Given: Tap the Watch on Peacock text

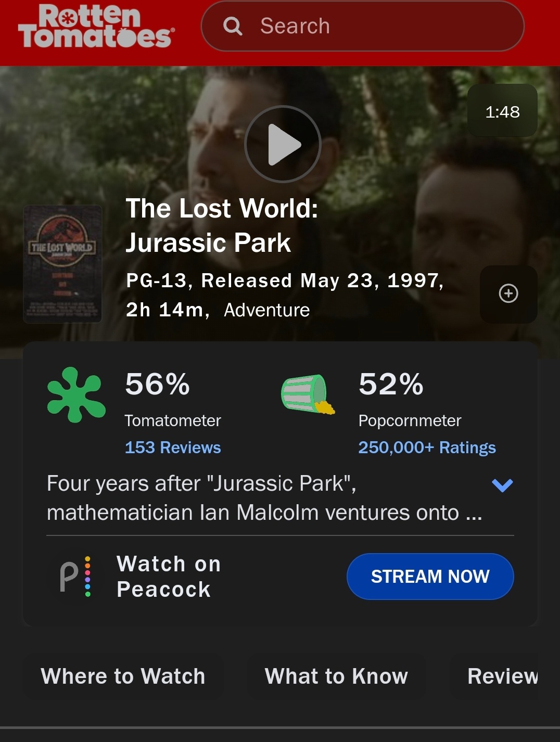Looking at the screenshot, I should 169,577.
